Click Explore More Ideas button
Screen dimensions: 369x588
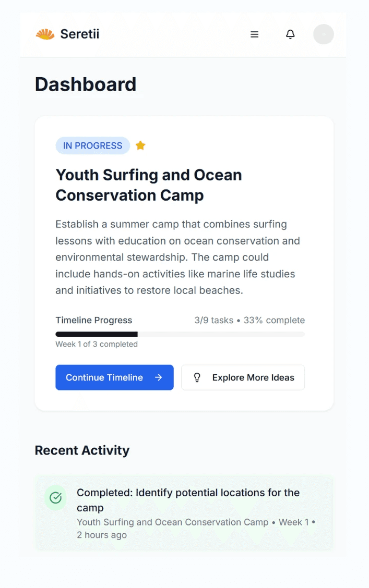coord(243,377)
